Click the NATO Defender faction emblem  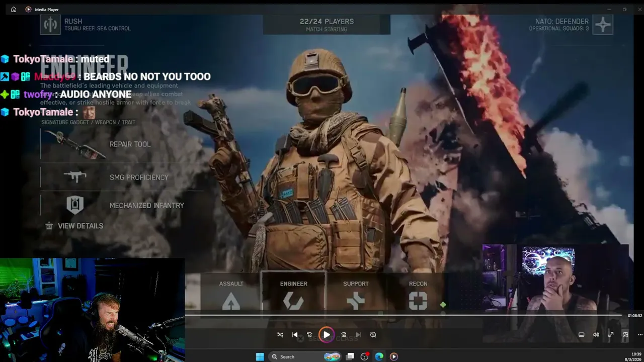(x=603, y=25)
